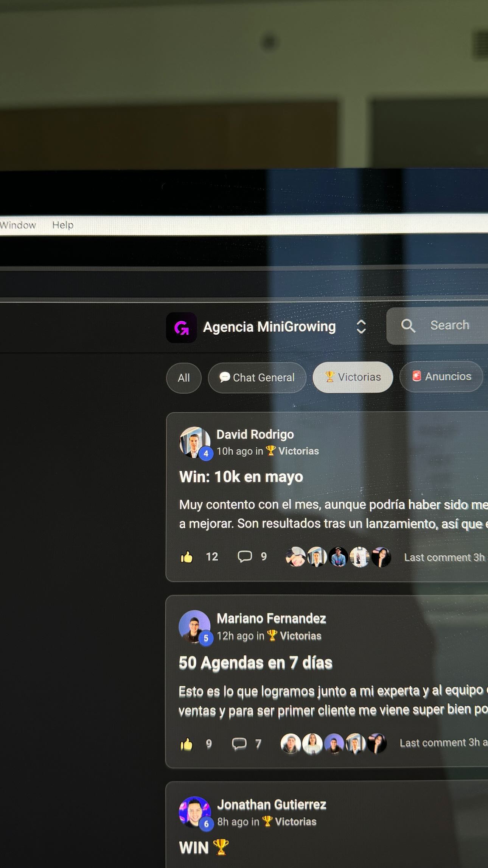This screenshot has height=868, width=488.
Task: Click the Muy contento con el mes text
Action: [x=333, y=514]
